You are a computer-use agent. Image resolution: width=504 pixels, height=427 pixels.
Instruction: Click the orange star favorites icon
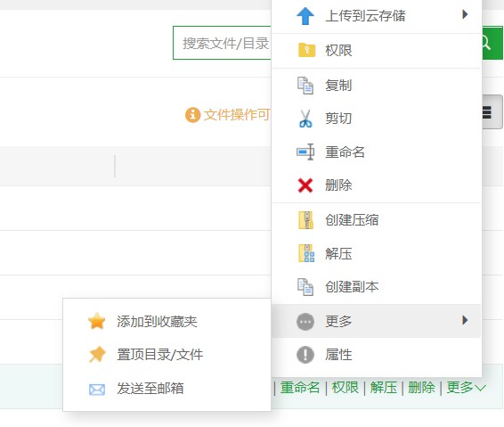click(97, 321)
